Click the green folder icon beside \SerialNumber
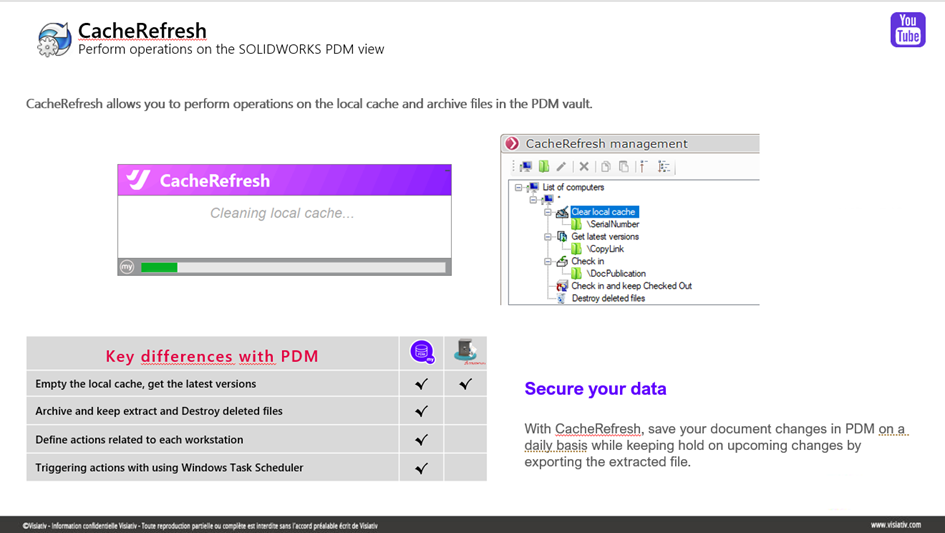The width and height of the screenshot is (945, 533). [576, 224]
